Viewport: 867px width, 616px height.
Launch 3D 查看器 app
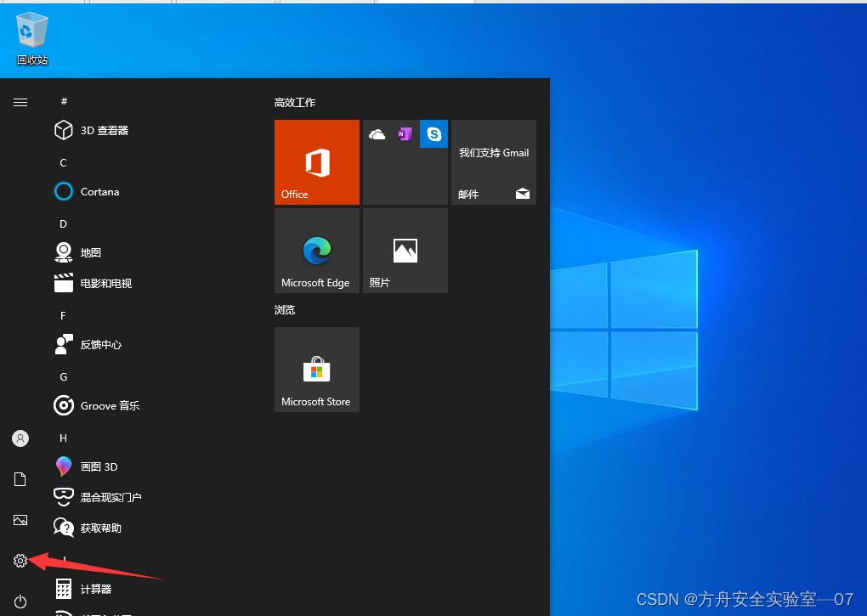coord(91,130)
